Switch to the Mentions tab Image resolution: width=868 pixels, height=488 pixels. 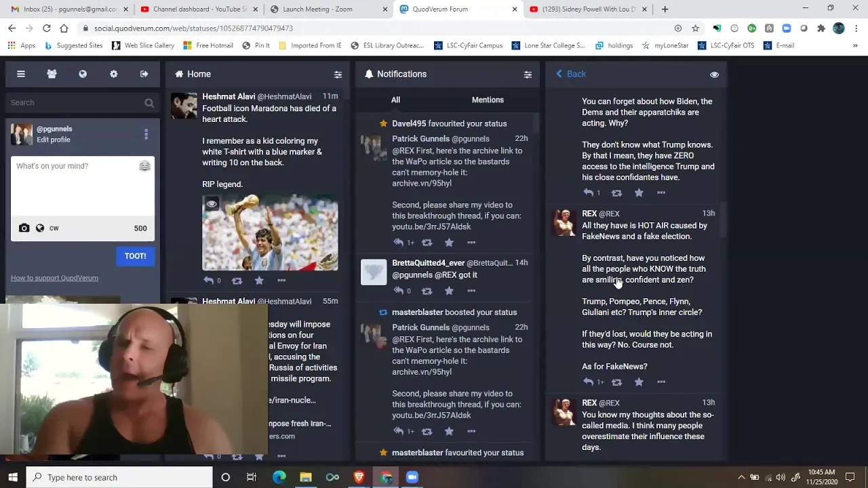click(x=488, y=100)
